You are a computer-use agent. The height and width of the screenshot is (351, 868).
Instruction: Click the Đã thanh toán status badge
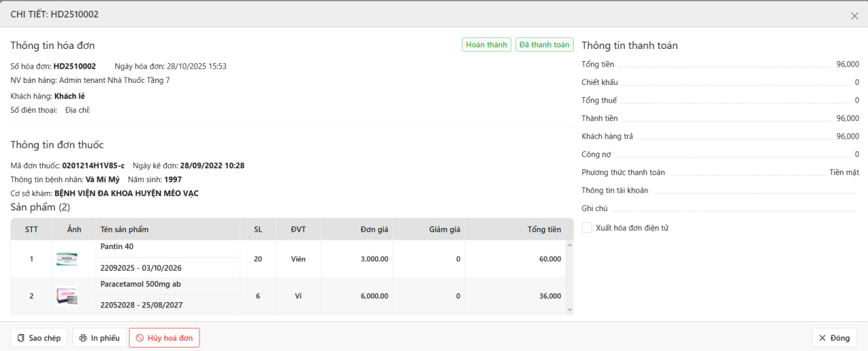click(x=544, y=45)
